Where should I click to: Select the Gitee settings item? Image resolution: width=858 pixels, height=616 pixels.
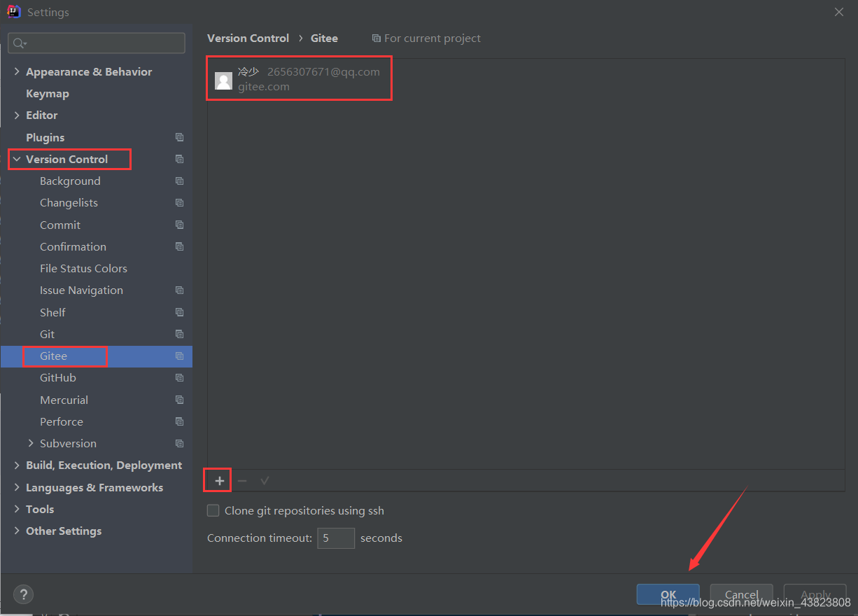[x=97, y=356]
